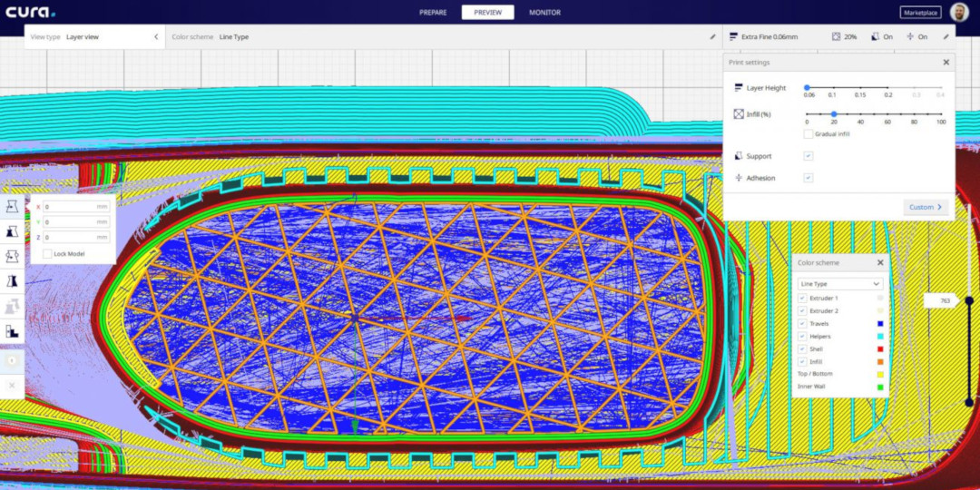Select the Scale tool

click(13, 232)
